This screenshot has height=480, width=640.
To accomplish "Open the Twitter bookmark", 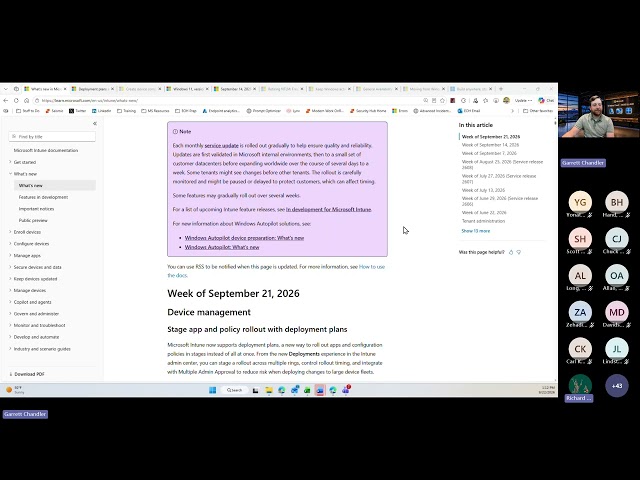I will pyautogui.click(x=78, y=111).
